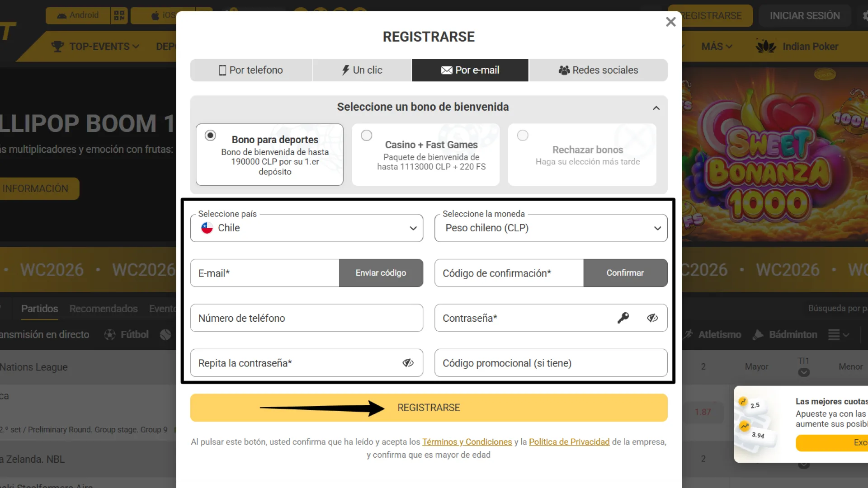Click the people icon on Redes sociales tab
The image size is (868, 488).
pyautogui.click(x=564, y=70)
